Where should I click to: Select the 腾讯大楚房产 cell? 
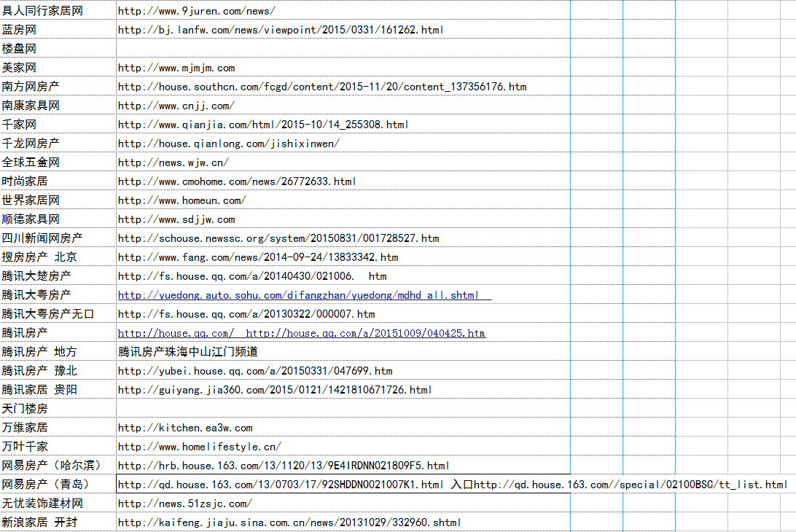coord(58,276)
